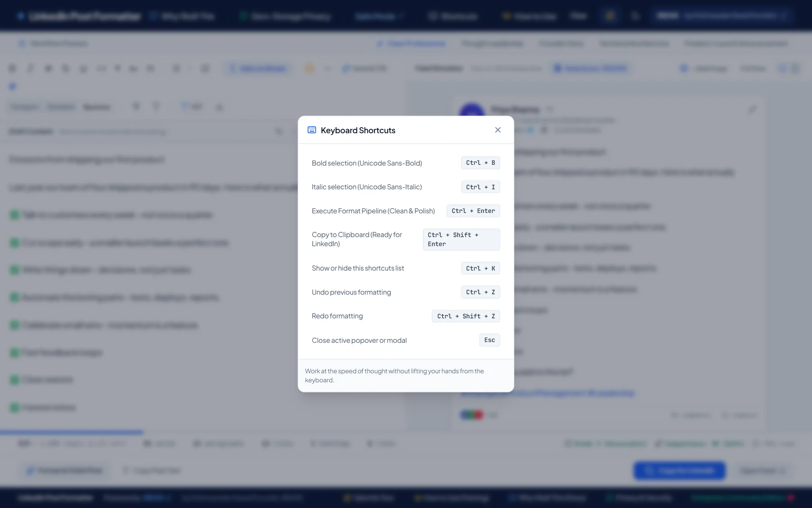Image resolution: width=812 pixels, height=508 pixels.
Task: Click 'Redo formatting' row text
Action: (x=337, y=316)
